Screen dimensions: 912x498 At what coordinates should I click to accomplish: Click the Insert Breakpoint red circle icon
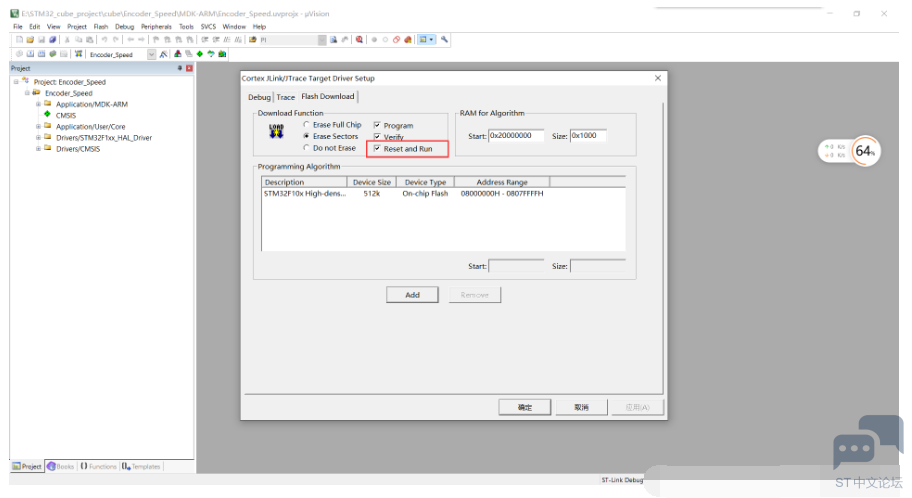374,40
